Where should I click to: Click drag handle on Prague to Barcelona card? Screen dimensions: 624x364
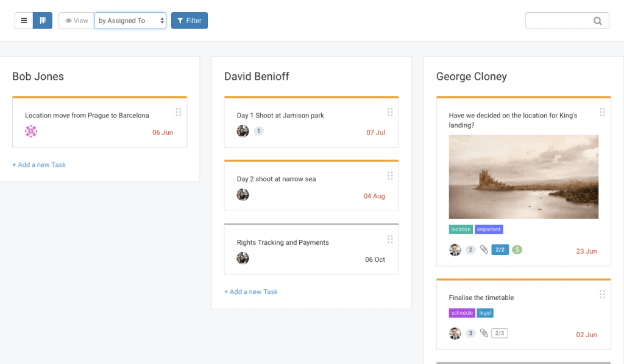pos(178,112)
